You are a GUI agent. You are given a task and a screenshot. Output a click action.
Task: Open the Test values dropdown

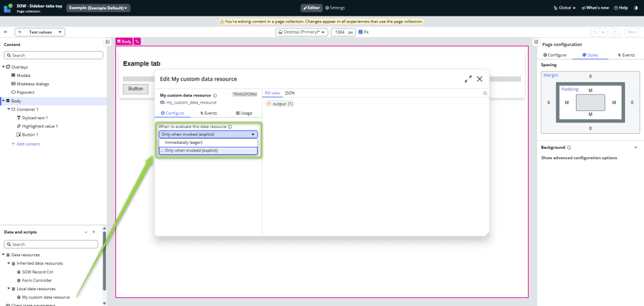[x=40, y=32]
